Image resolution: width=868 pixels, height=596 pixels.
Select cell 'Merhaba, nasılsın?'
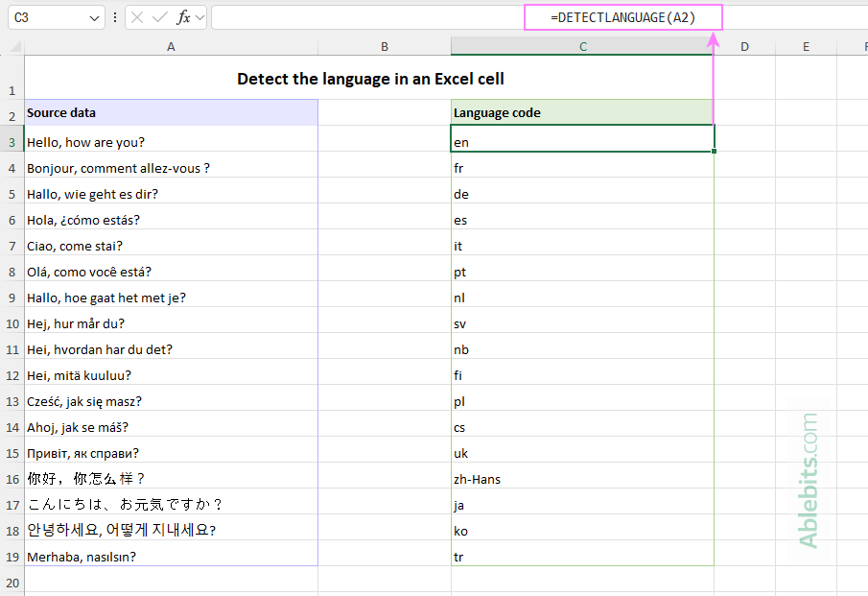click(171, 554)
